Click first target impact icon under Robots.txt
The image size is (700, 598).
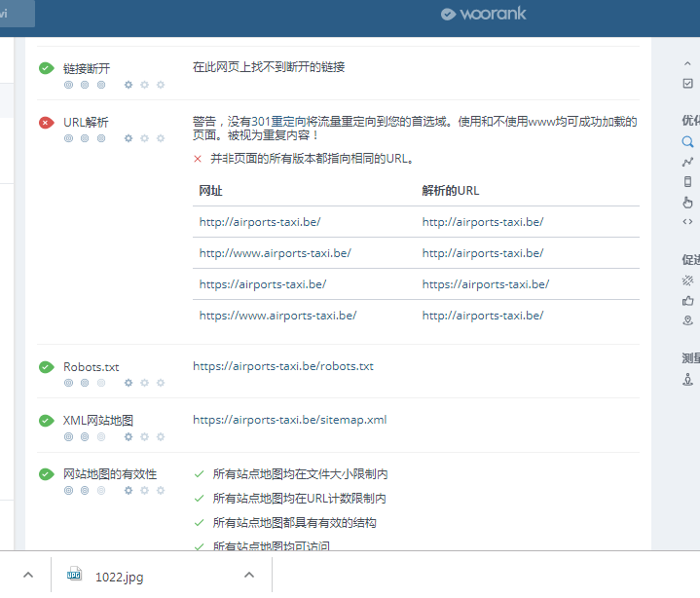pos(68,383)
